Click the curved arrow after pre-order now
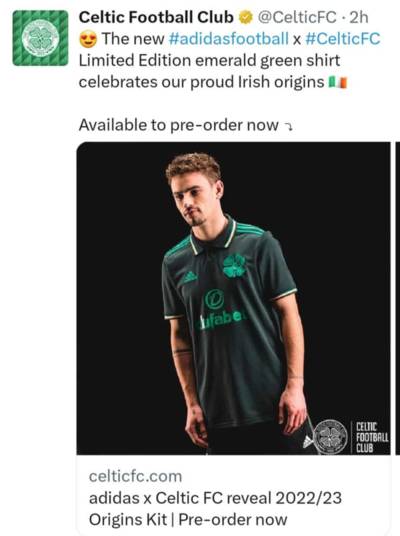The height and width of the screenshot is (536, 400). tap(289, 127)
